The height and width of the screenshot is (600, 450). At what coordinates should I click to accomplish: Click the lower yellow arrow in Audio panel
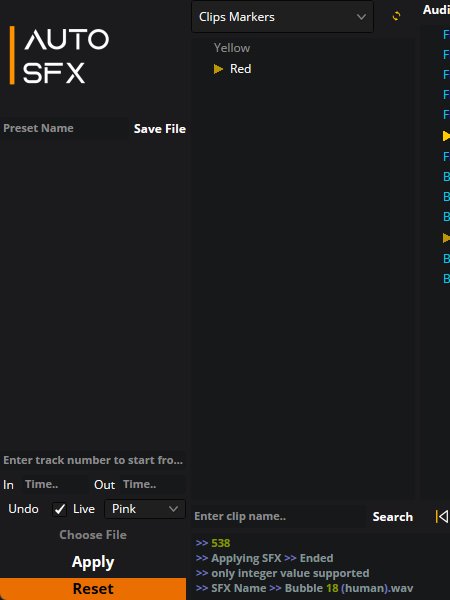pyautogui.click(x=446, y=238)
